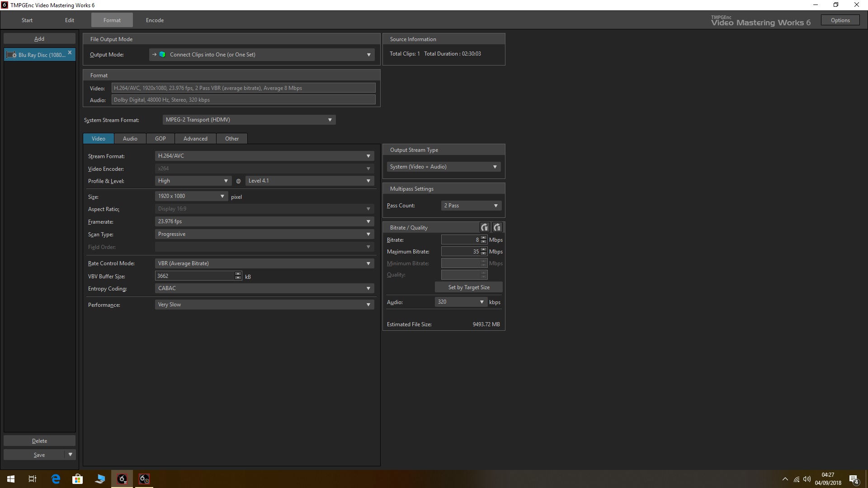Close the Blu Ray Disc clip item
868x488 pixels.
point(70,52)
